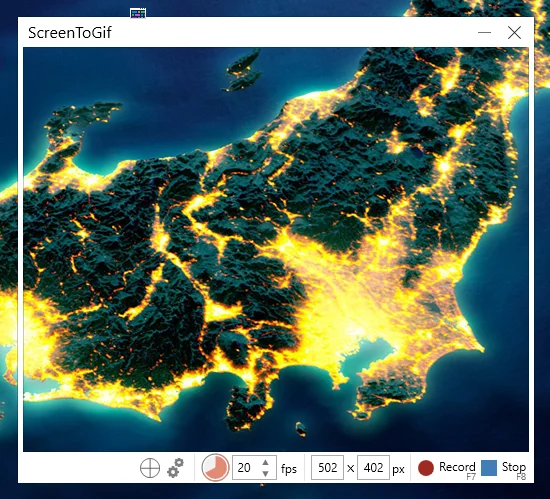Click inside the transparent capture area
550x499 pixels.
(x=276, y=249)
